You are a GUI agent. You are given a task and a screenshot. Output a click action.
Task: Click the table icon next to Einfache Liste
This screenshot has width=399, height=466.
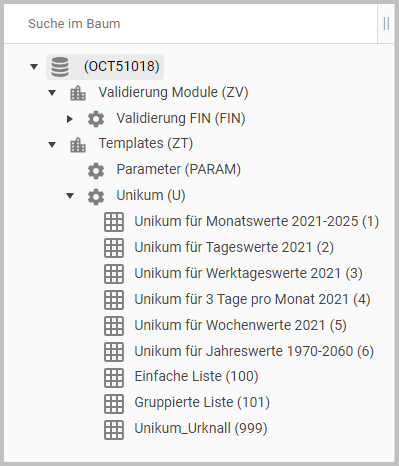pyautogui.click(x=114, y=378)
